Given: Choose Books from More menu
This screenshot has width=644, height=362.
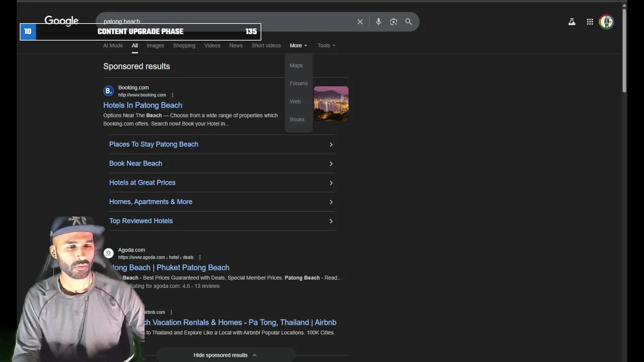Looking at the screenshot, I should [x=297, y=120].
